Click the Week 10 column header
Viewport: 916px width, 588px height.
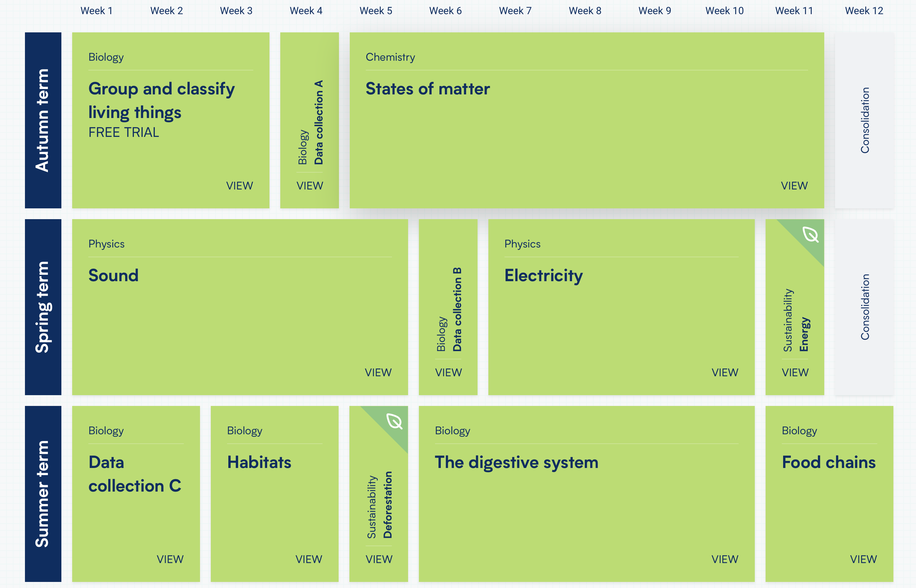(x=724, y=11)
